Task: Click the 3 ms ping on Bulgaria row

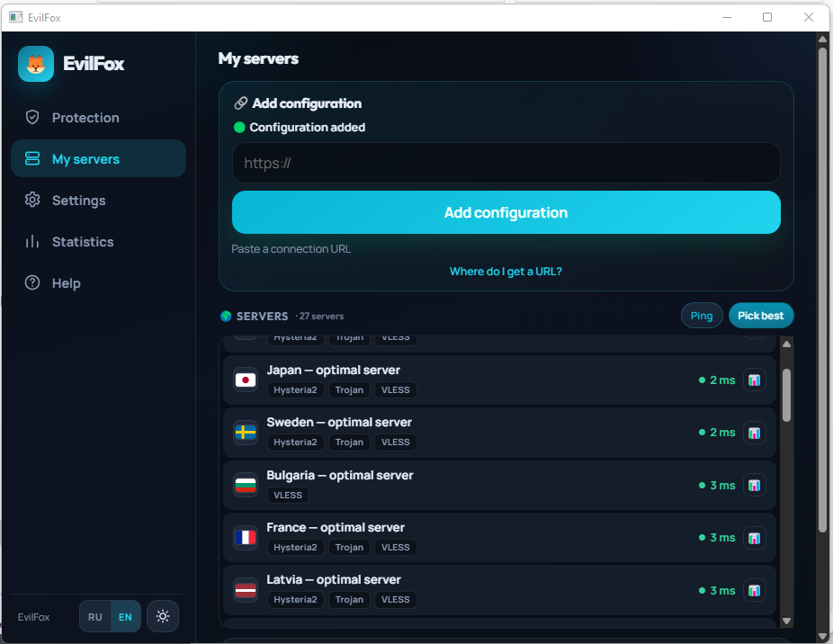Action: pos(717,486)
